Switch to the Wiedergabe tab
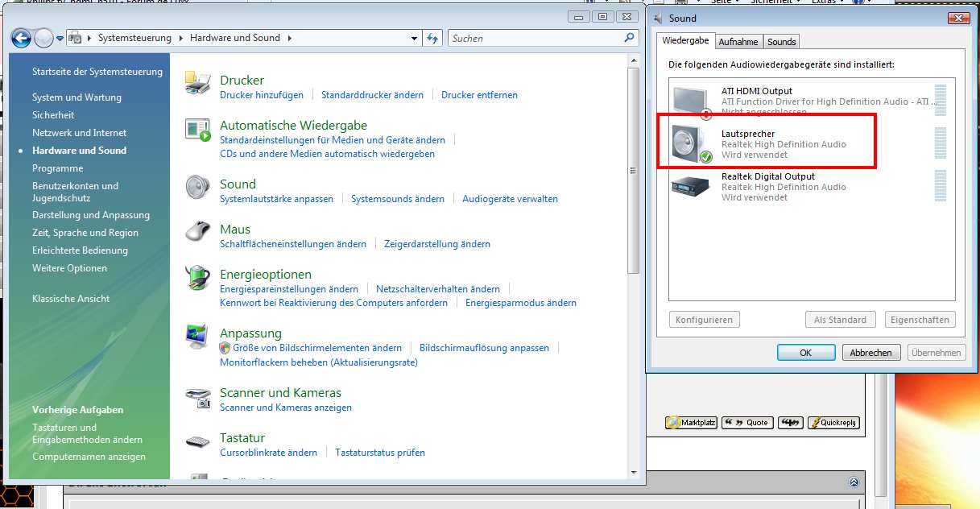Image resolution: width=980 pixels, height=509 pixels. 685,41
